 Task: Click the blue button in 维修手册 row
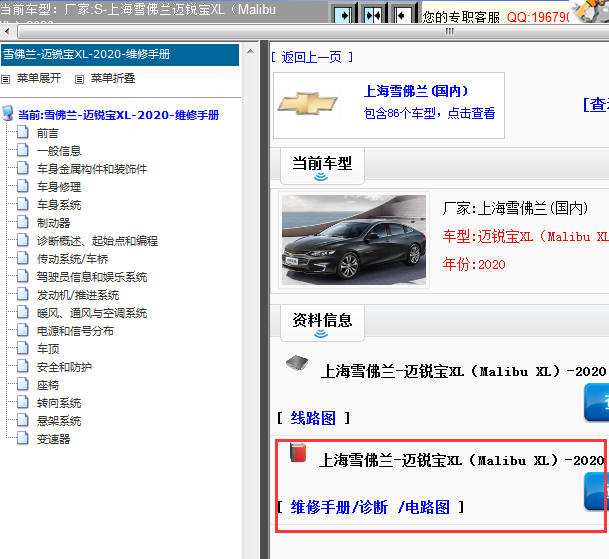[597, 491]
